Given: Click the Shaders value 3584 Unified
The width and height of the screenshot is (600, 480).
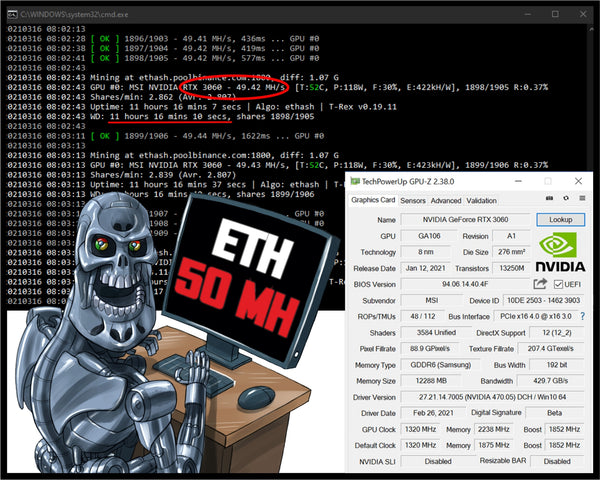Looking at the screenshot, I should tap(436, 333).
